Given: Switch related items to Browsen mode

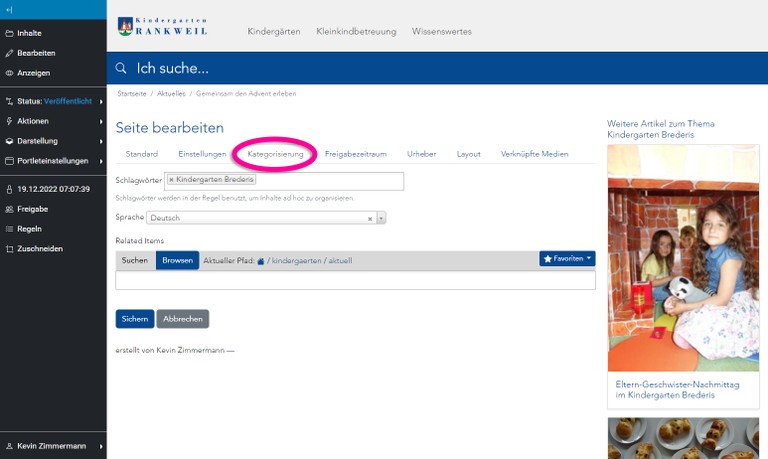Looking at the screenshot, I should click(x=177, y=261).
